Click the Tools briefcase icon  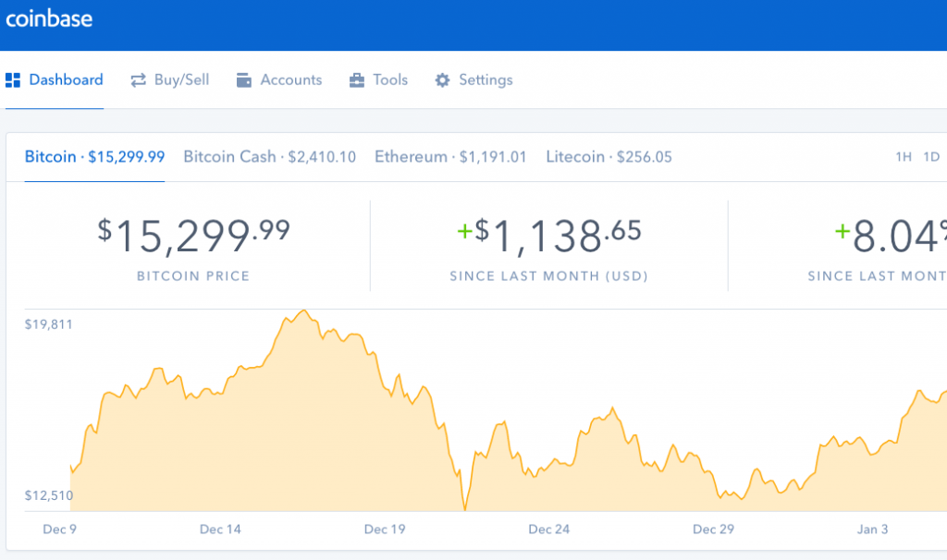click(x=357, y=80)
